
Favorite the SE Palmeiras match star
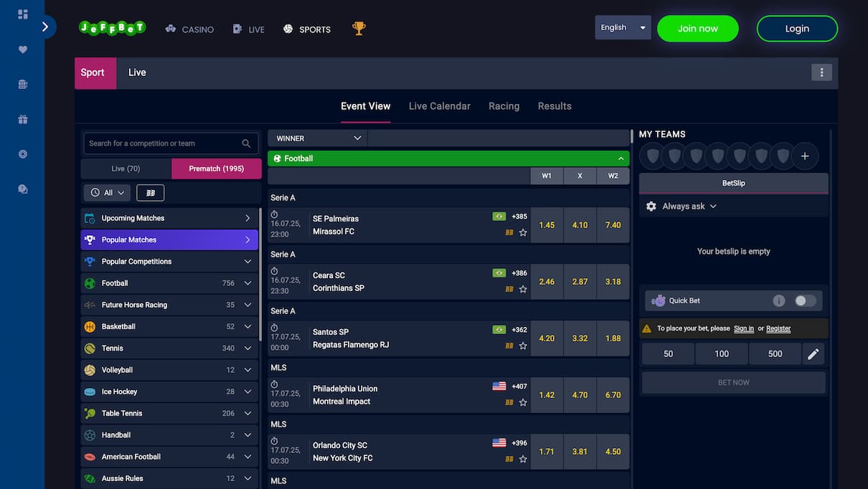pyautogui.click(x=523, y=232)
